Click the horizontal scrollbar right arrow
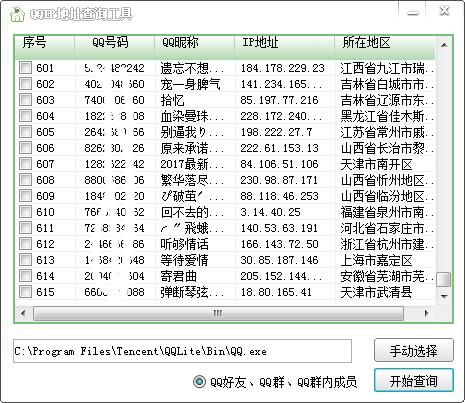The width and height of the screenshot is (465, 403). tap(426, 313)
